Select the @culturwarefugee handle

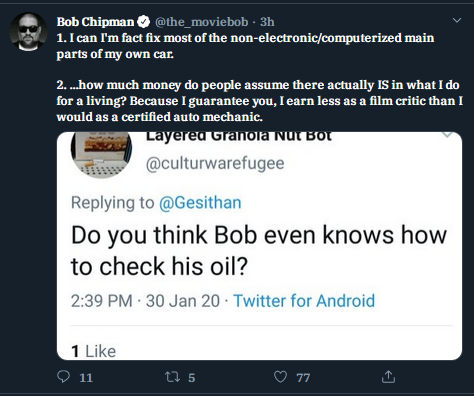[x=215, y=163]
